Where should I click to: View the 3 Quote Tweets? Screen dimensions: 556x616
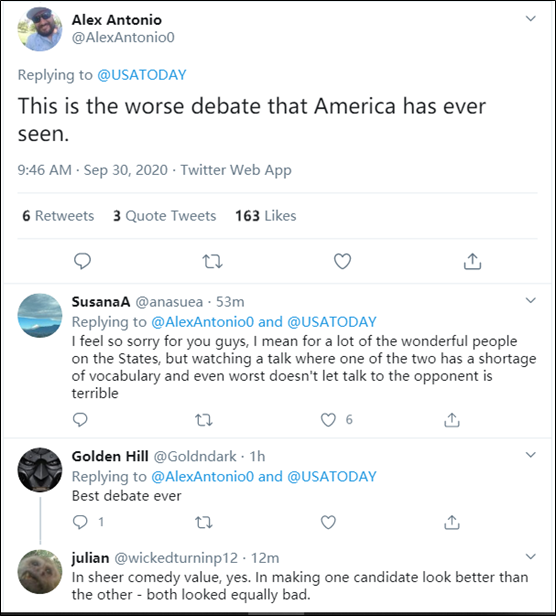(165, 216)
